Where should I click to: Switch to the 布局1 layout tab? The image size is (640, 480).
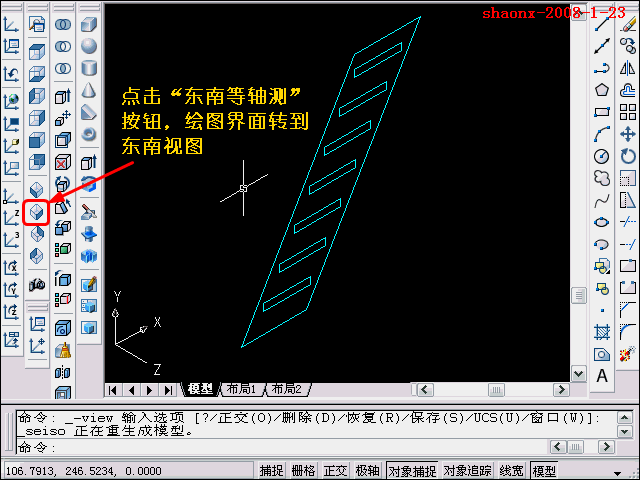pos(241,389)
